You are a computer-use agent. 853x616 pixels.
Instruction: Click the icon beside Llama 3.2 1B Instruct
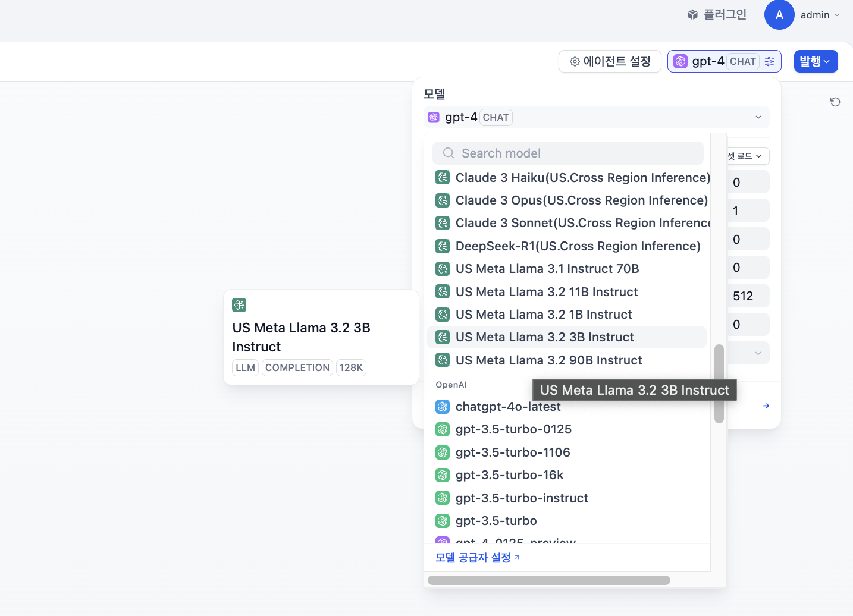(443, 315)
